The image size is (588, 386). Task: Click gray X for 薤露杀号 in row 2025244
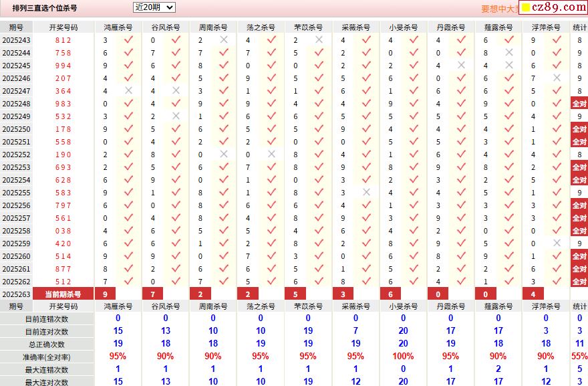(x=509, y=52)
